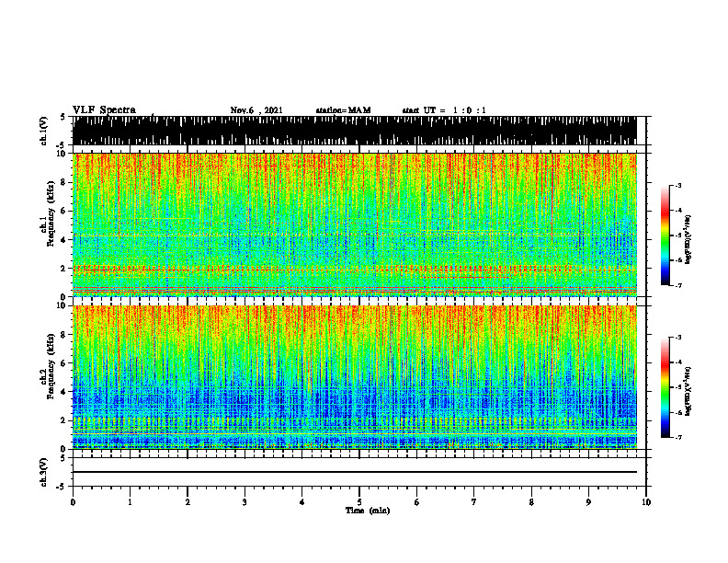Click the "Time (min)" axis title
The image size is (728, 563).
[368, 511]
